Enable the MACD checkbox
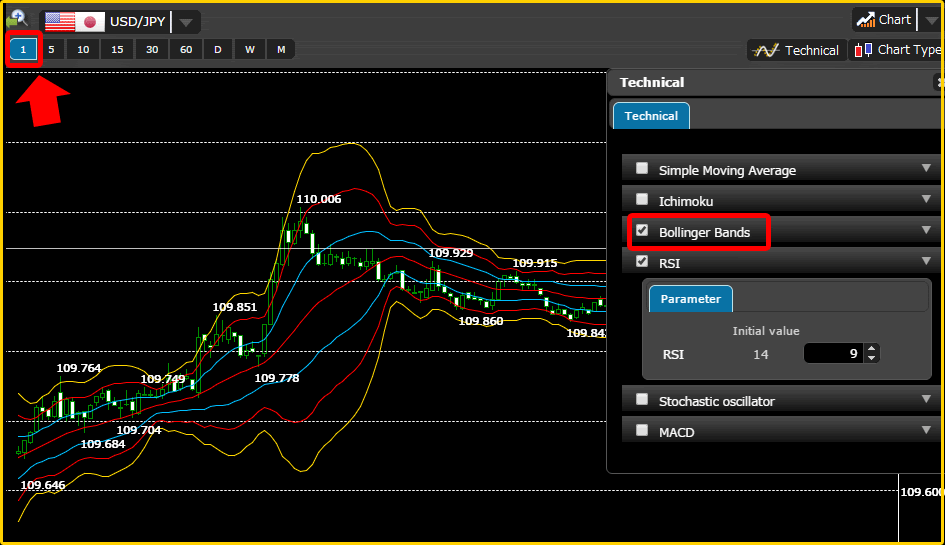The height and width of the screenshot is (545, 945). point(642,430)
